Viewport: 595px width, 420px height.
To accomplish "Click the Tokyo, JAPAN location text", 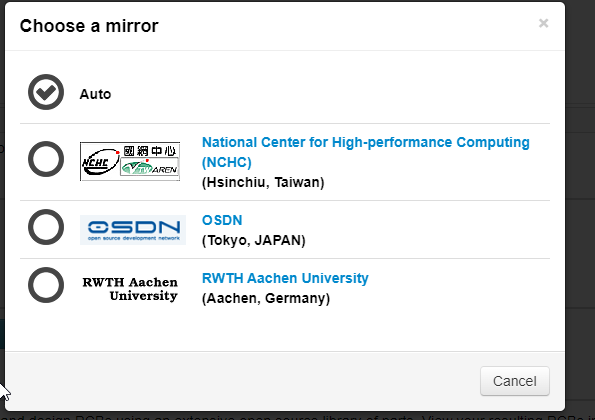I will click(253, 241).
